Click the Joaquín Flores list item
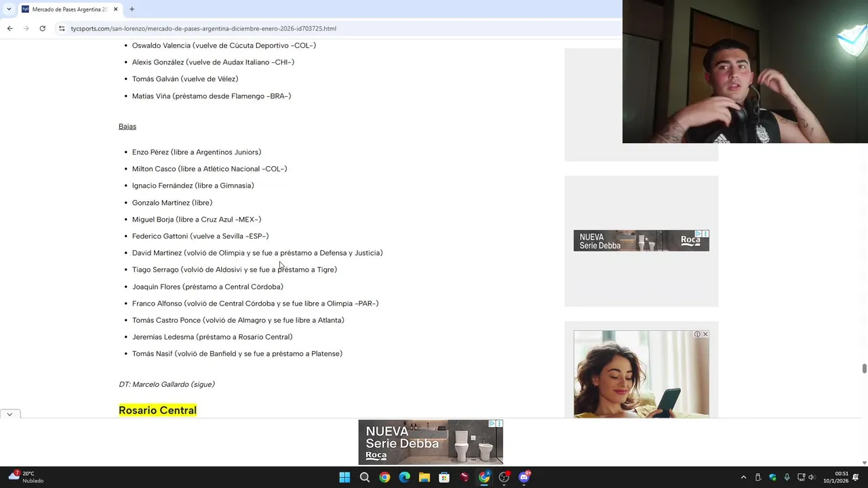868x488 pixels. tap(208, 287)
